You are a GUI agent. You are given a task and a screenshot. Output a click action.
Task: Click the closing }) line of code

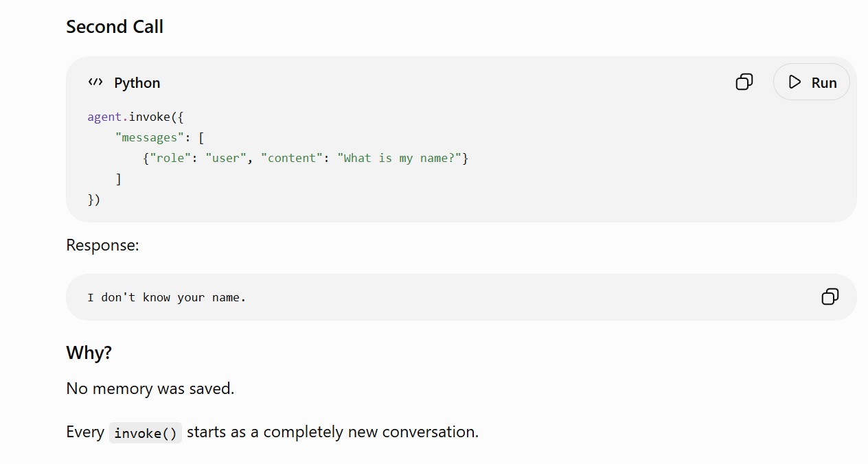[94, 200]
